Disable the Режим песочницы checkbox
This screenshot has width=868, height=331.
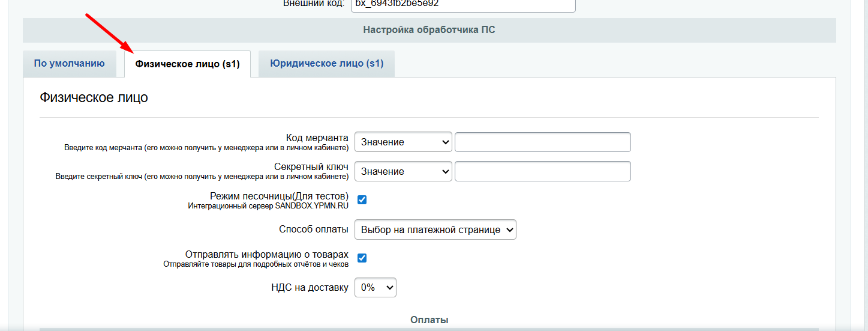pyautogui.click(x=362, y=200)
